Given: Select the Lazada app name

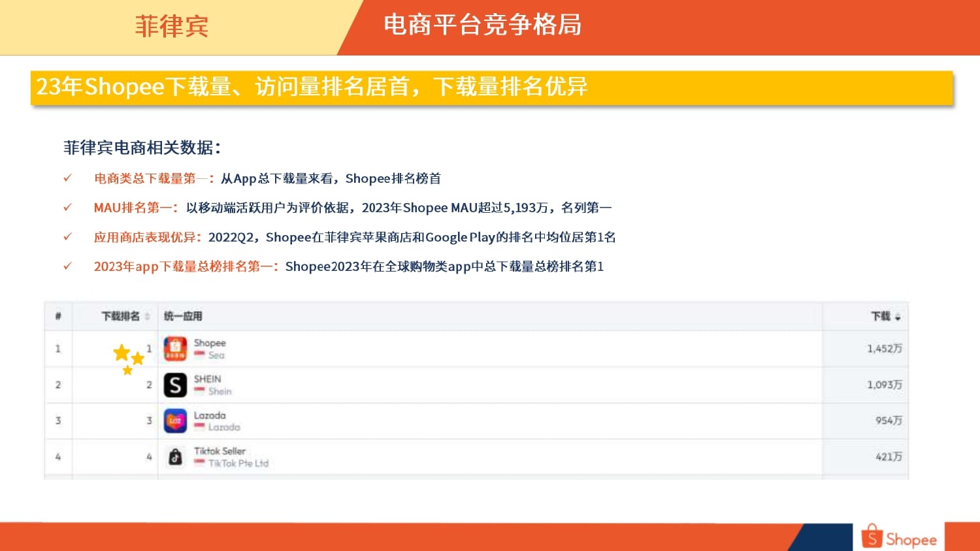Looking at the screenshot, I should pos(210,415).
